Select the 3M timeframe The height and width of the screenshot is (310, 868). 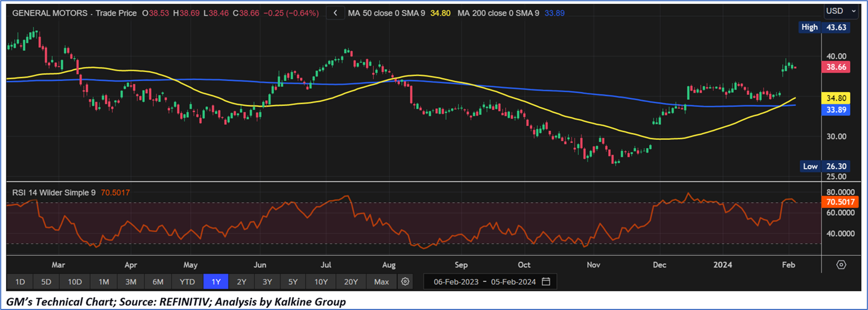(x=131, y=281)
